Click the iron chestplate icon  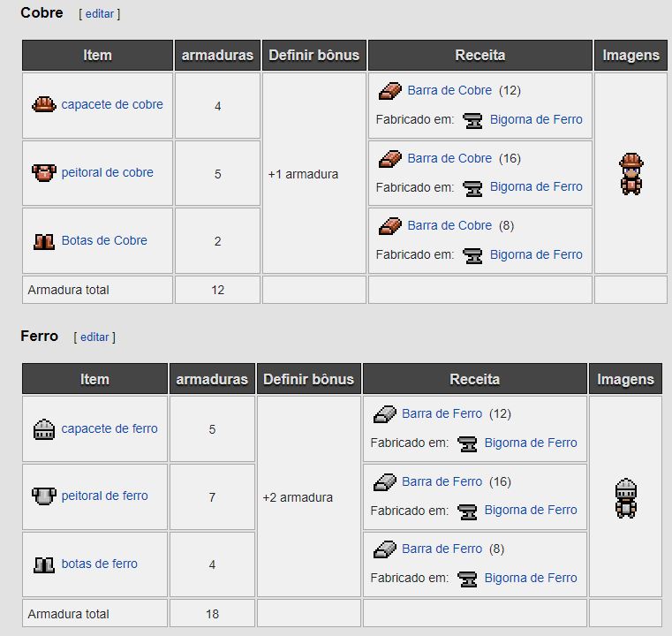[x=44, y=496]
